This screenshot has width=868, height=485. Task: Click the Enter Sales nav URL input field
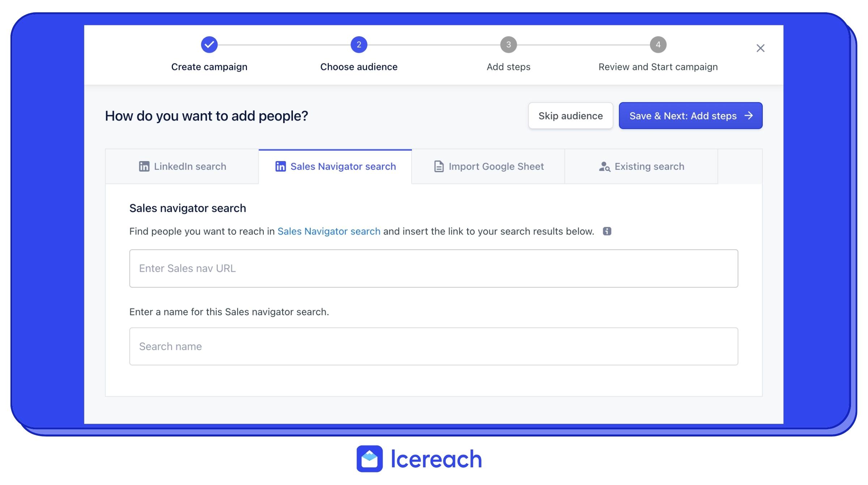[x=433, y=268]
